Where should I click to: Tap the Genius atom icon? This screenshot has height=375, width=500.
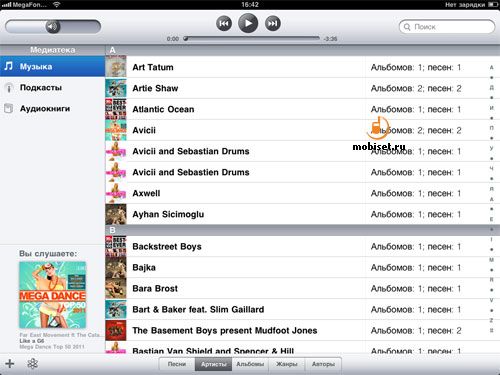[33, 363]
